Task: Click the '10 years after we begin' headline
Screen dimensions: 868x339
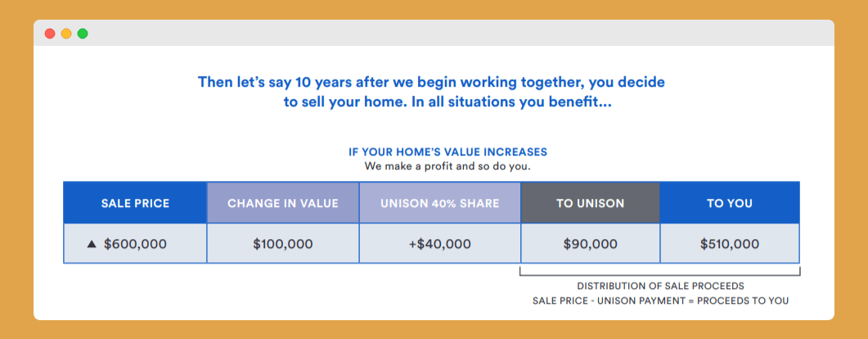Action: [x=431, y=82]
